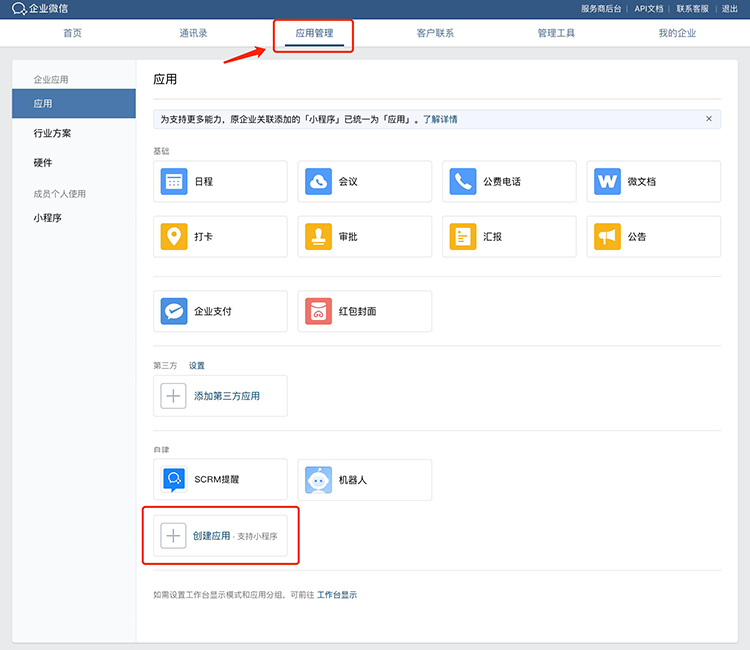This screenshot has width=750, height=650.
Task: Click the 会议 cloud meeting icon
Action: pos(318,182)
